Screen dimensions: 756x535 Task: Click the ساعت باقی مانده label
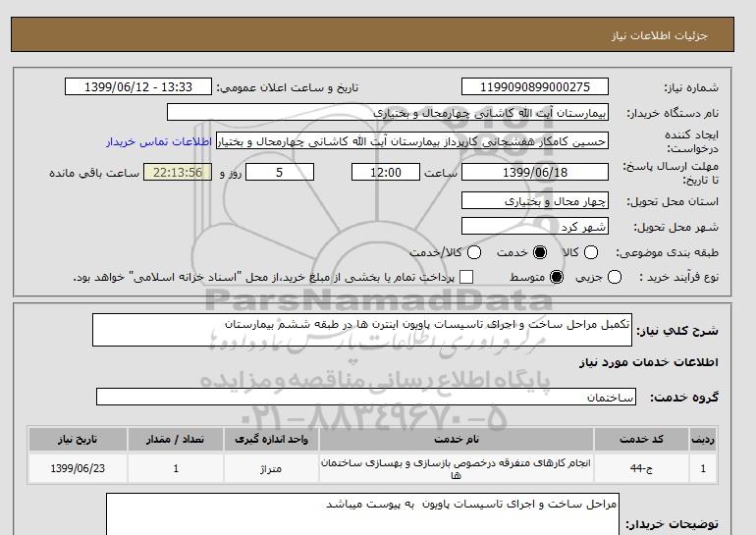point(94,173)
